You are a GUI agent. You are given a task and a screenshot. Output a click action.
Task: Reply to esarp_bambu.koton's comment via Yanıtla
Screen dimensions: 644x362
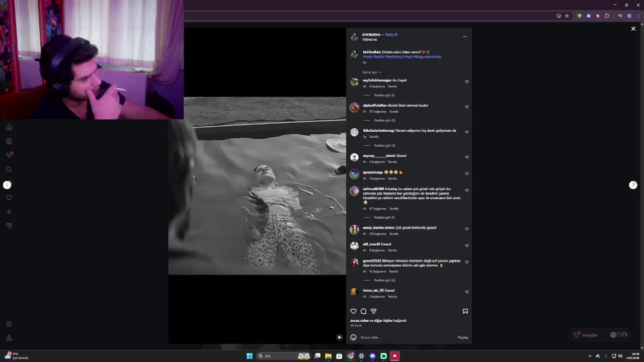click(393, 234)
